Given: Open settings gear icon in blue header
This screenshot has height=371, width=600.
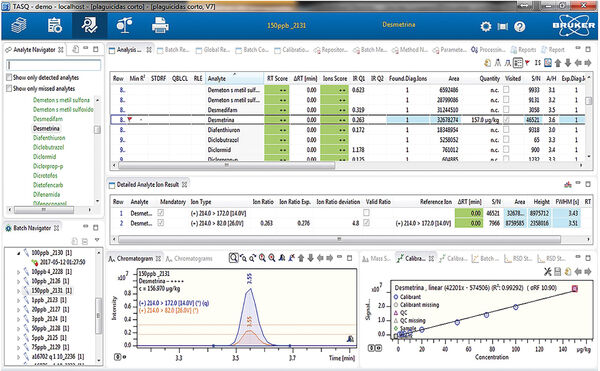Looking at the screenshot, I should [x=486, y=26].
